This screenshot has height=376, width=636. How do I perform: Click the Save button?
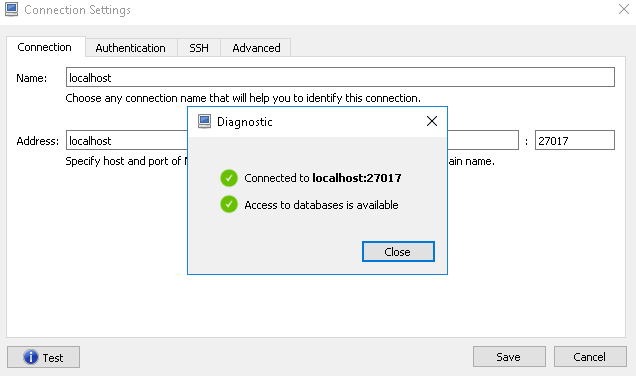(x=509, y=357)
